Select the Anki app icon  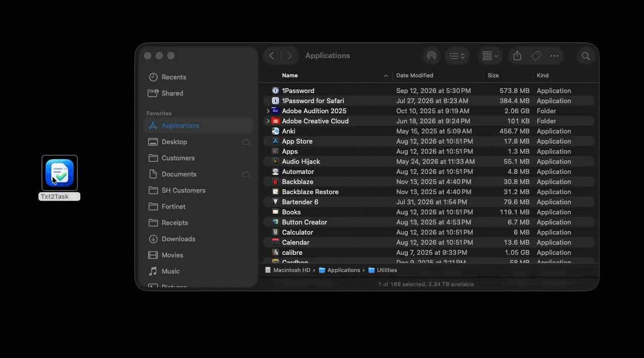tap(275, 131)
